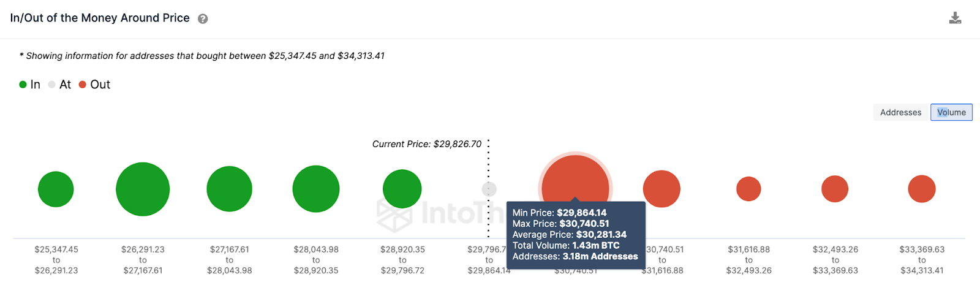Click the red bubble above $31,616.88 range
980x301 pixels.
(x=748, y=189)
